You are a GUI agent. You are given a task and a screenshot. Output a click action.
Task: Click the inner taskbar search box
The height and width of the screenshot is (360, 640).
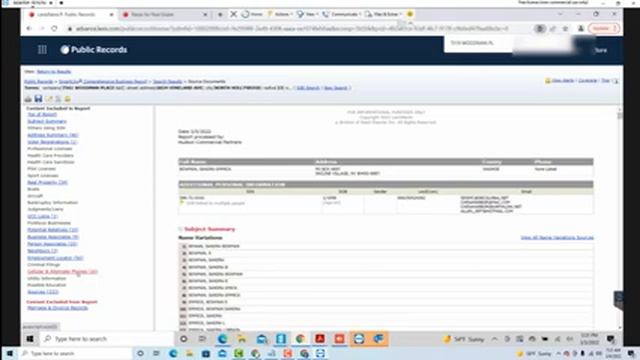click(107, 339)
